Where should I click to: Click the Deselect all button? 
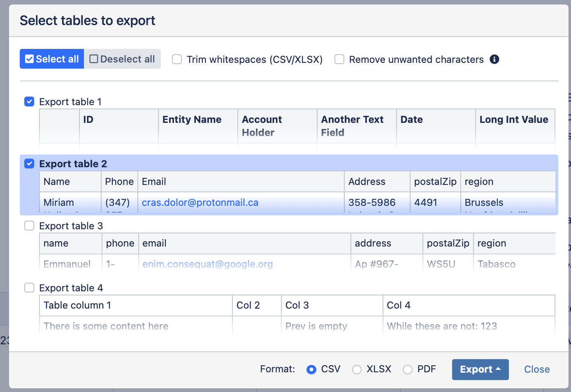(x=122, y=59)
